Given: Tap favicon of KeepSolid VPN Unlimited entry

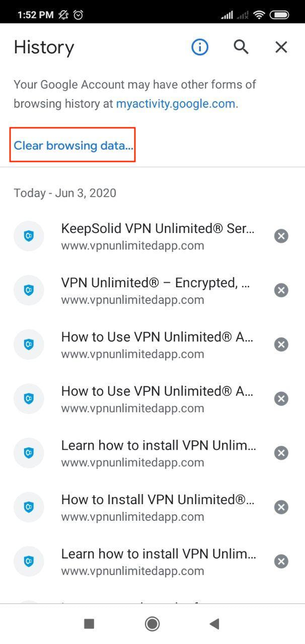Looking at the screenshot, I should point(29,236).
